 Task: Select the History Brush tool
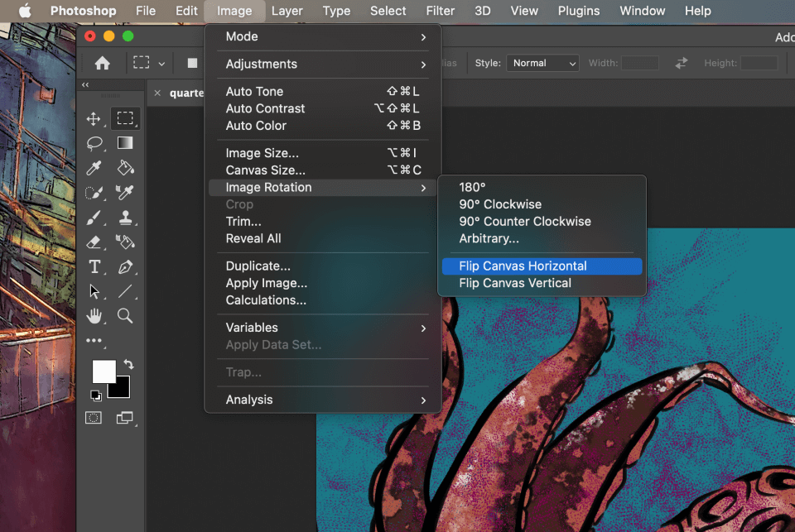125,242
